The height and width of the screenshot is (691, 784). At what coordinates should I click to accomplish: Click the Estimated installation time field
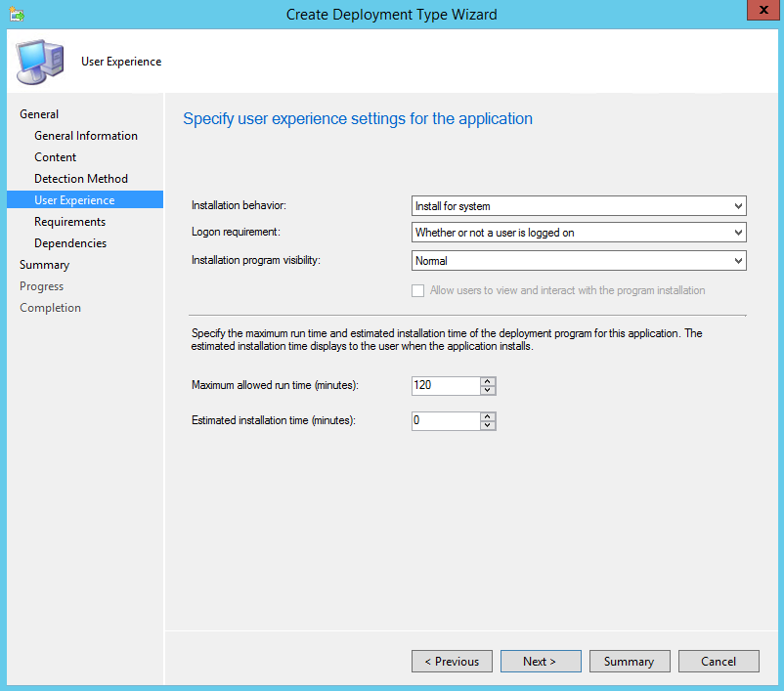tap(446, 421)
